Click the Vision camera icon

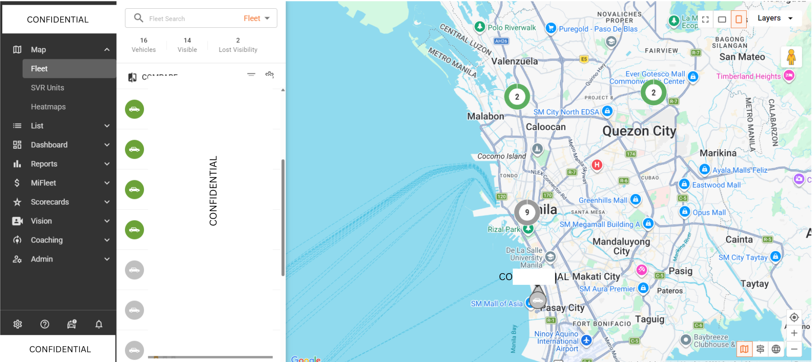click(x=18, y=221)
